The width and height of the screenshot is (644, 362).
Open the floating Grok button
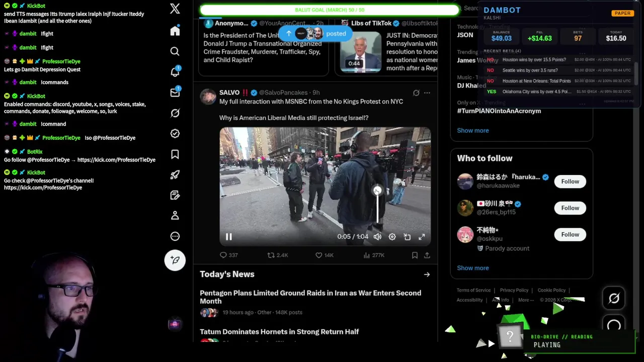[614, 299]
